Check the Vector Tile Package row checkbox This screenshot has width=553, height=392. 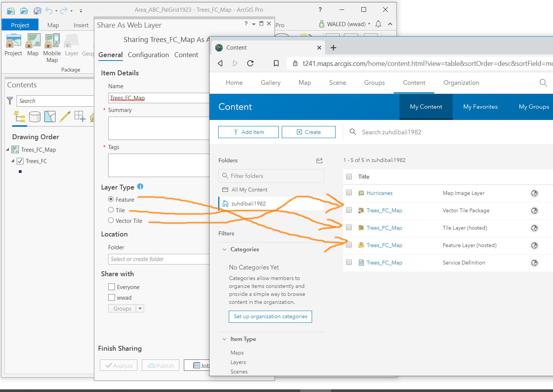click(x=349, y=210)
